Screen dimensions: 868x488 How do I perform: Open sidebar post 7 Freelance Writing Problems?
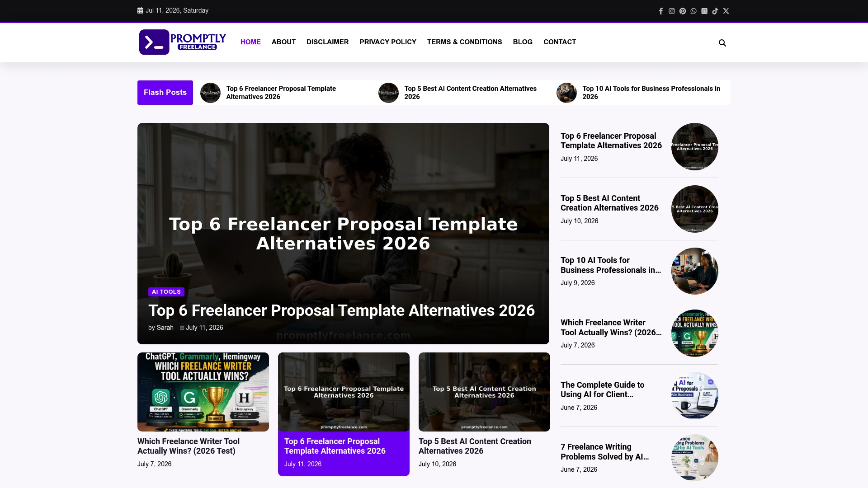604,452
